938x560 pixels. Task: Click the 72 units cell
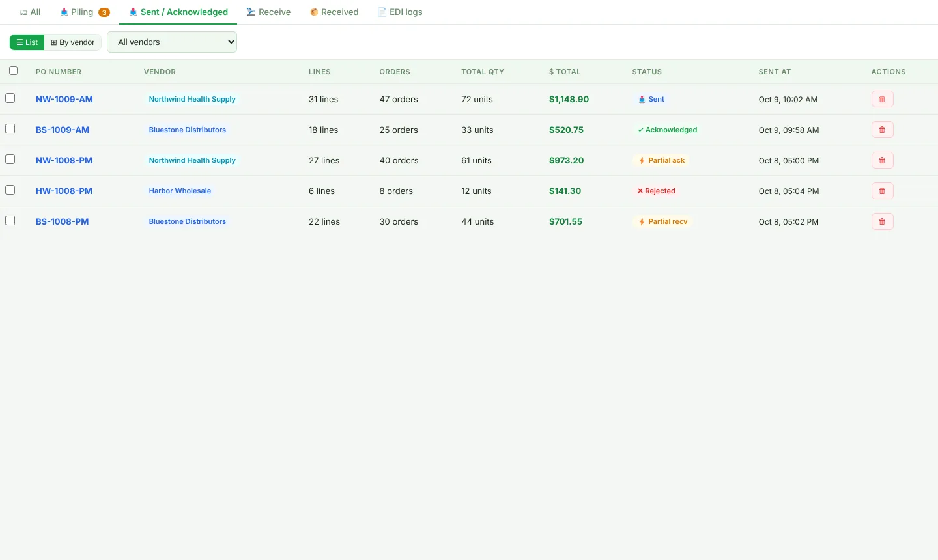[x=477, y=100]
